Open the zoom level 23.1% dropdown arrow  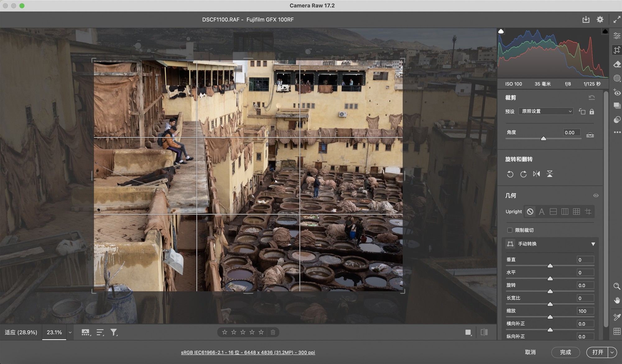(x=70, y=332)
